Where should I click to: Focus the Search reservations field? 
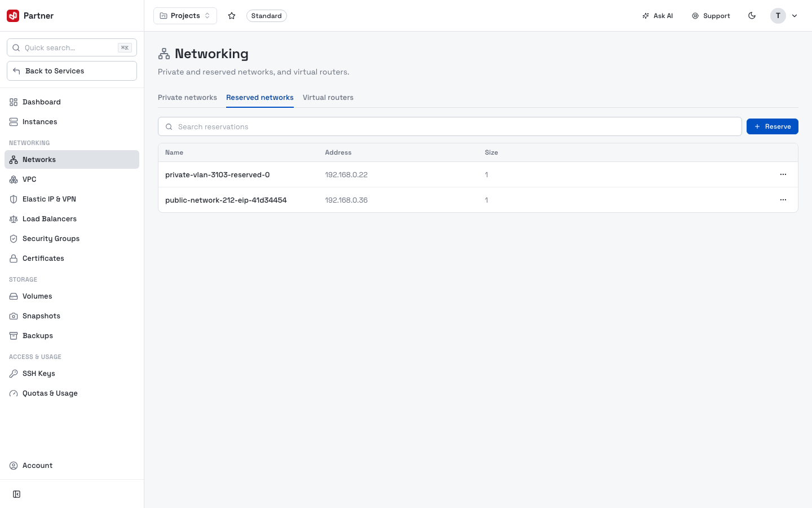click(449, 126)
